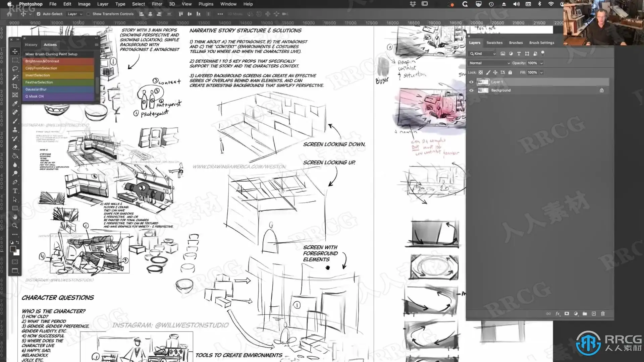Expand the layer Opacity slider arrow
This screenshot has width=644, height=362.
[541, 63]
